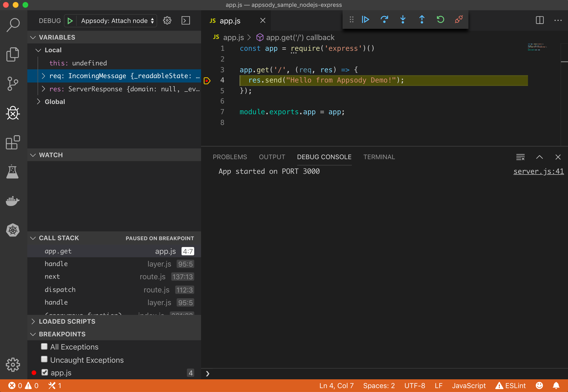Select app.get frame in call stack
This screenshot has height=392, width=568.
coord(114,251)
